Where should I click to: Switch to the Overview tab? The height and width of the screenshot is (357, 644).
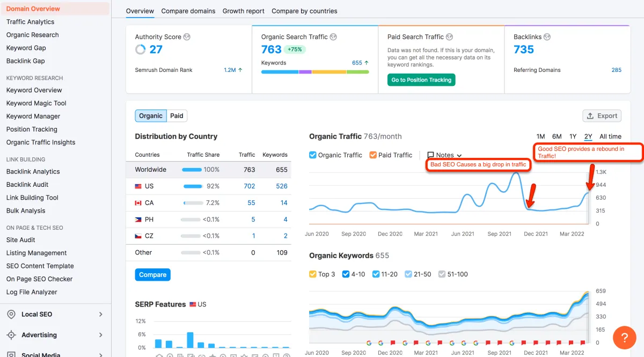pyautogui.click(x=140, y=11)
